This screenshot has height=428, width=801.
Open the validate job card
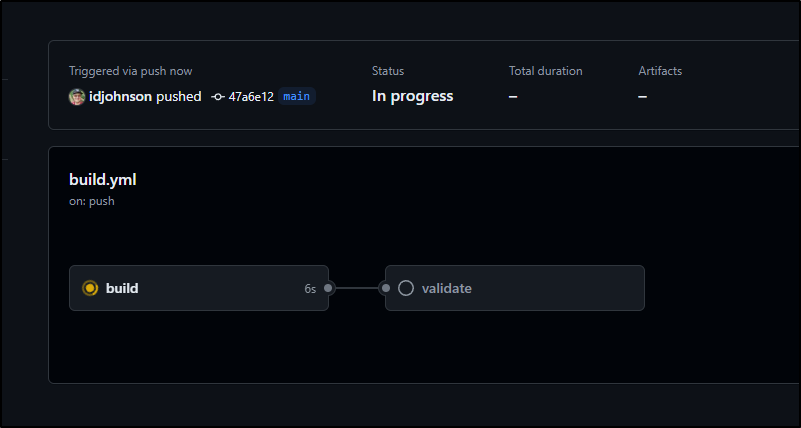(x=515, y=288)
